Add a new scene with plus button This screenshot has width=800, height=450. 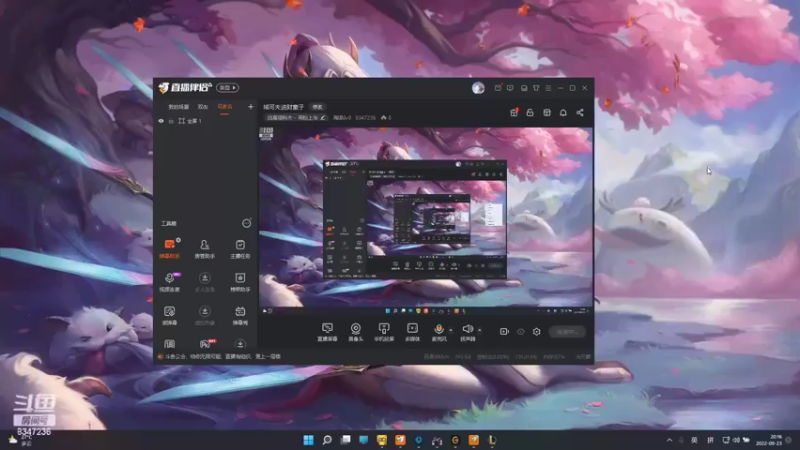point(251,107)
